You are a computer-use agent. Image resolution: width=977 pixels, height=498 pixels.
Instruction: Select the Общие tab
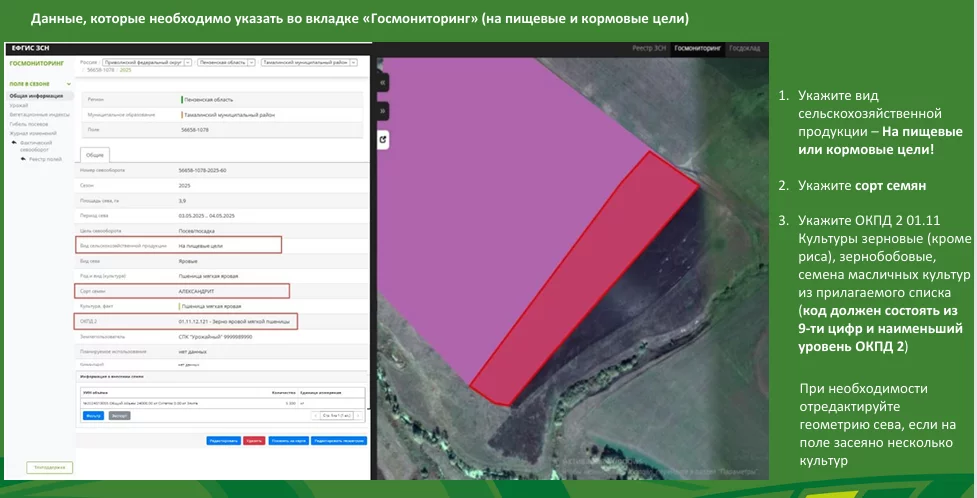tap(95, 155)
